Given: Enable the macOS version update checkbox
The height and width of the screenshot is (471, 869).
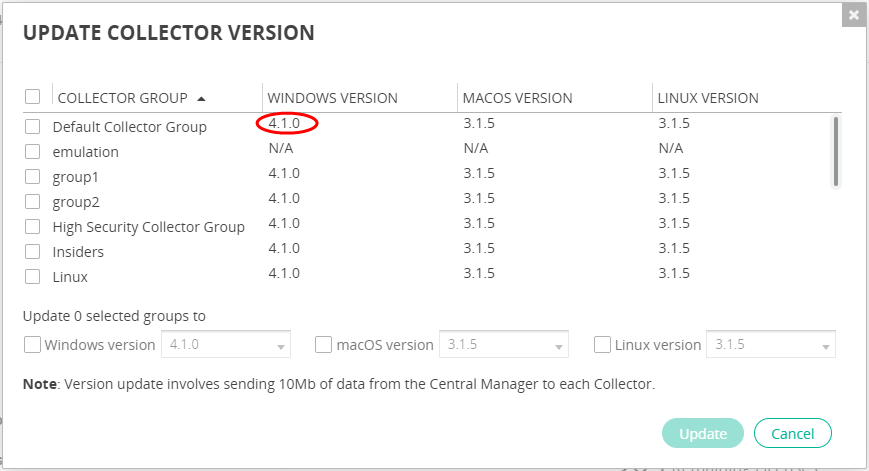Looking at the screenshot, I should click(x=324, y=345).
